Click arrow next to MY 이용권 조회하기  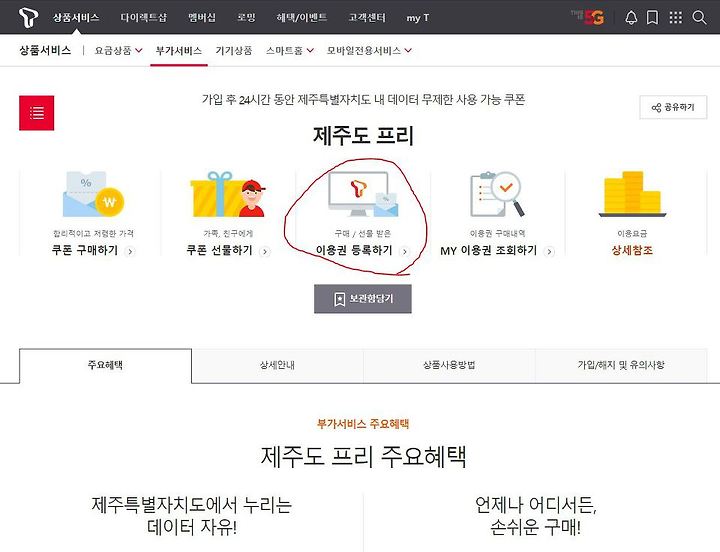pos(549,252)
